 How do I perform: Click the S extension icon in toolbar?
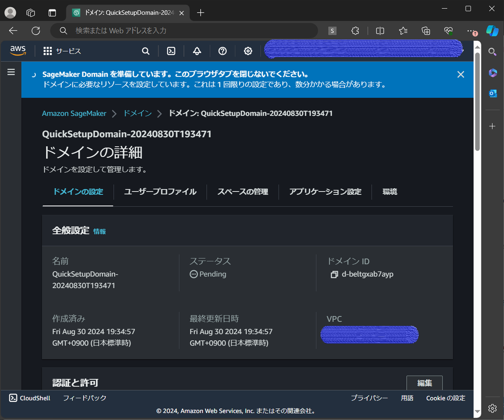[333, 31]
